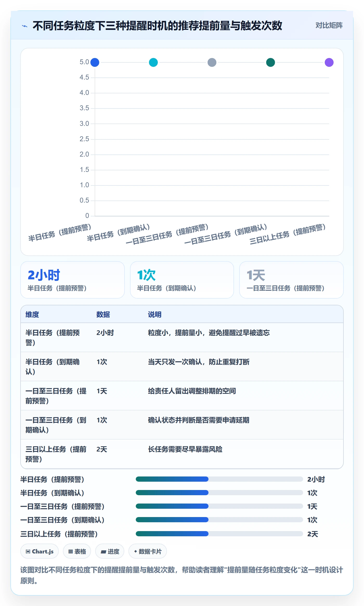Select the 1次 data card
The height and width of the screenshot is (606, 364).
coord(182,280)
